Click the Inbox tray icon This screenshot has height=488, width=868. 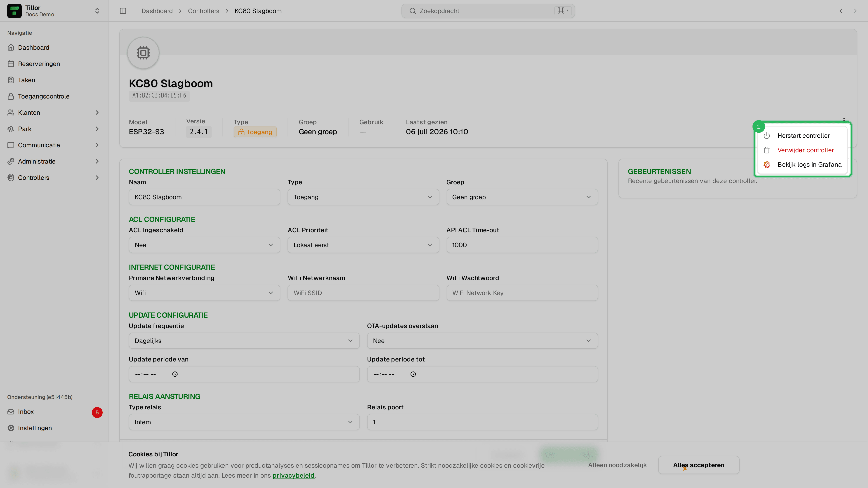coord(11,412)
